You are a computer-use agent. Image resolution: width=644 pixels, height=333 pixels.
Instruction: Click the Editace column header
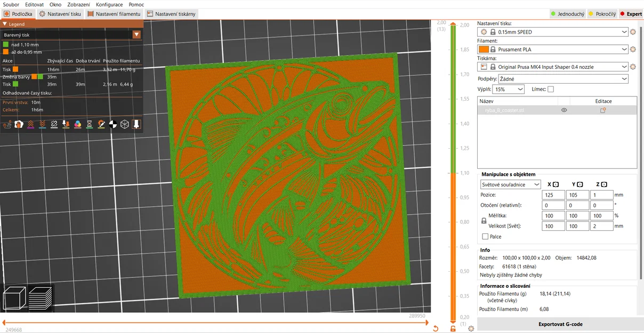pyautogui.click(x=603, y=101)
